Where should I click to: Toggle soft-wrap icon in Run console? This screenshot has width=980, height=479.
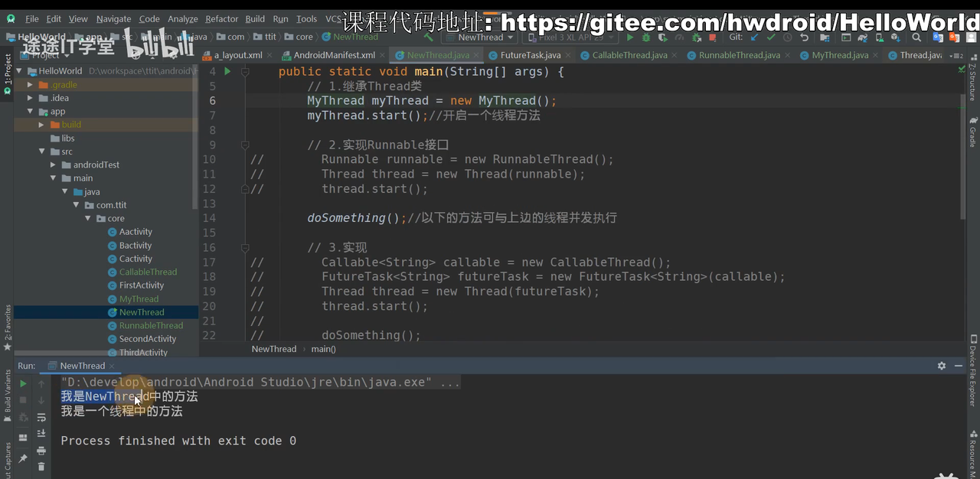point(41,417)
